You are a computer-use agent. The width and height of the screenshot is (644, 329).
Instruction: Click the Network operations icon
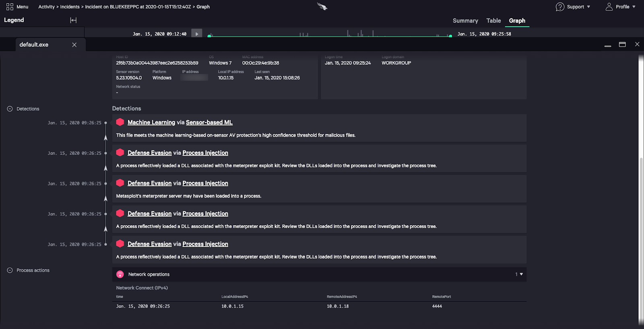(120, 274)
